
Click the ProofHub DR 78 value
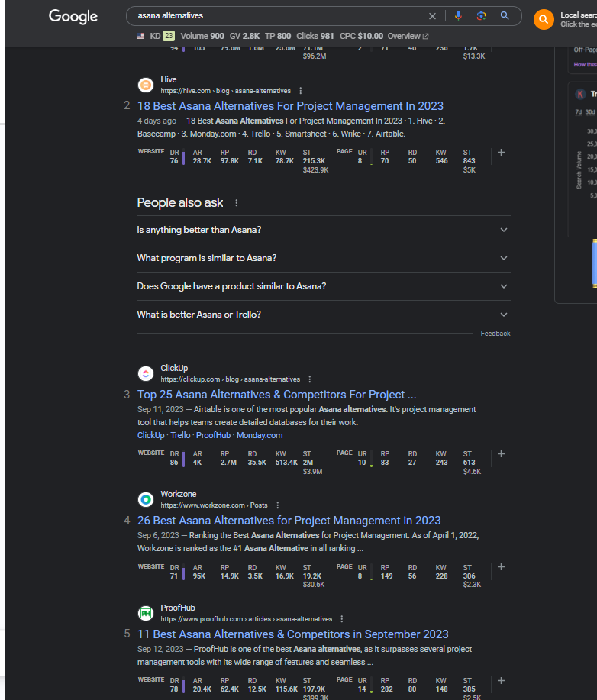point(174,689)
